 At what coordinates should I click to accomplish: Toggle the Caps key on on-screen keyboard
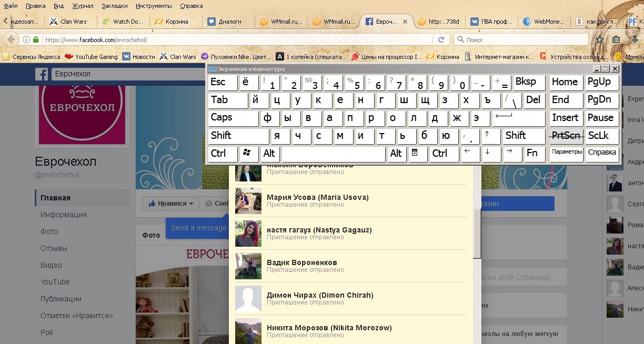point(234,118)
